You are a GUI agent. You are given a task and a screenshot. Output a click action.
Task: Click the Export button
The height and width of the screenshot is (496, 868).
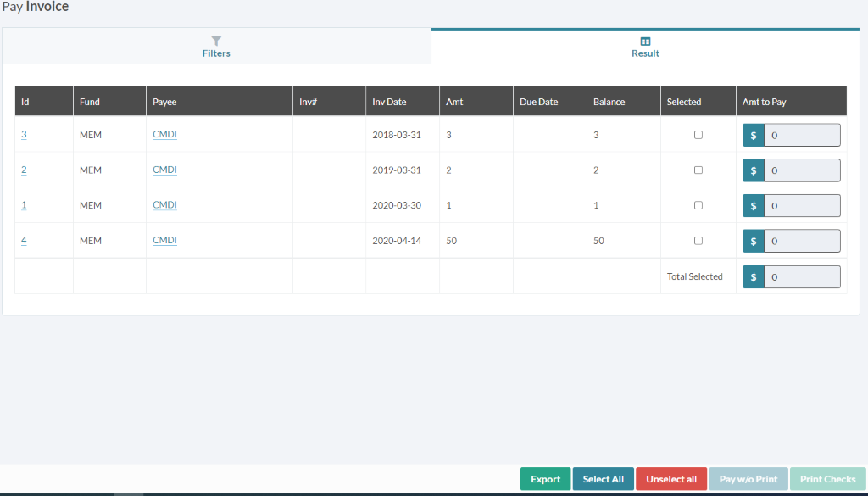(545, 479)
